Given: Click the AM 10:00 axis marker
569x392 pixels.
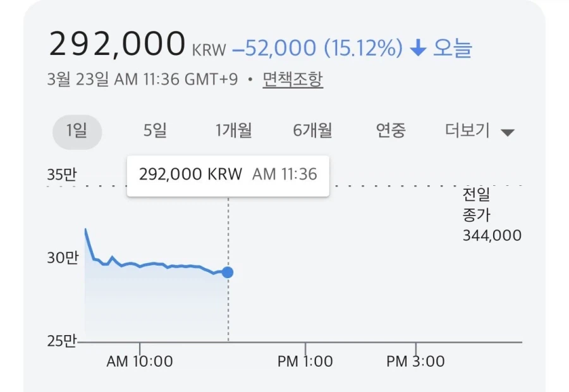Looking at the screenshot, I should 140,362.
